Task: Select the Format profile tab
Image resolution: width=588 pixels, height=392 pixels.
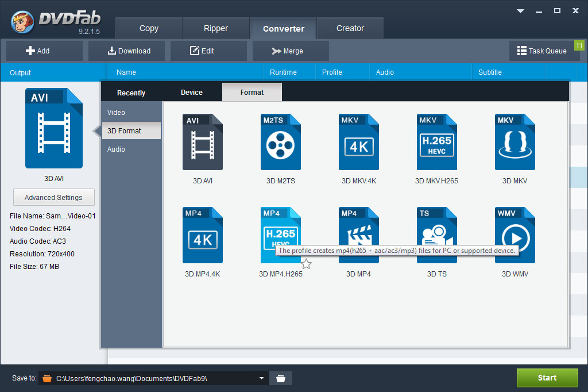Action: pyautogui.click(x=252, y=93)
